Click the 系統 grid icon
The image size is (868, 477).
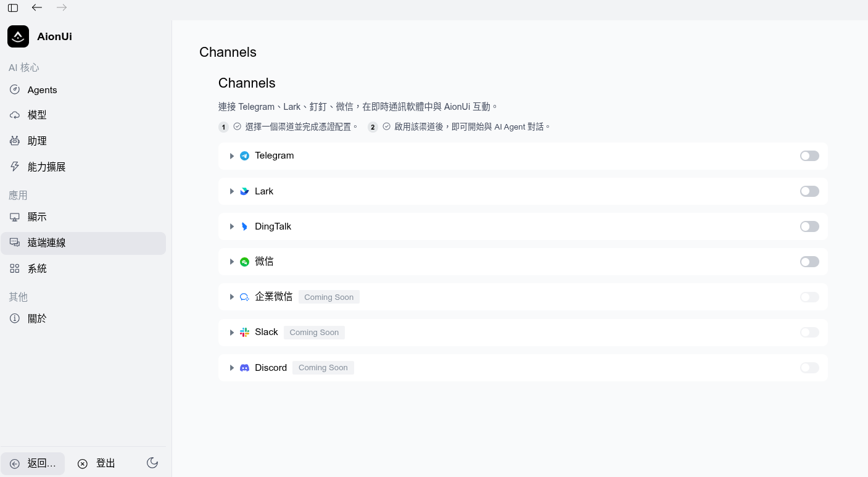coord(15,268)
